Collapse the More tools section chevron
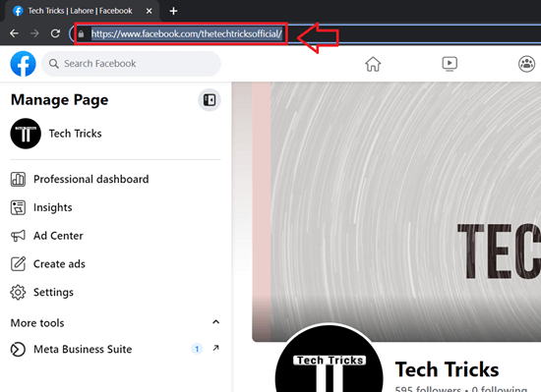This screenshot has width=541, height=392. pyautogui.click(x=215, y=322)
